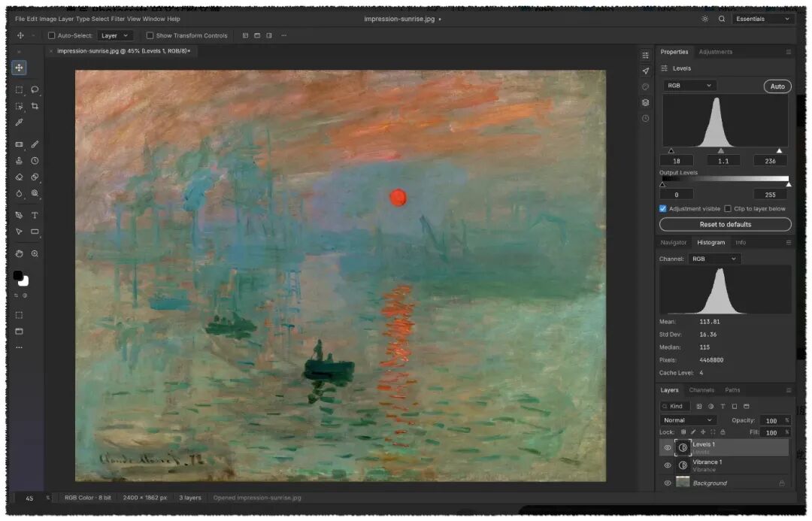Activate the Crop tool
The image size is (812, 521).
(35, 106)
